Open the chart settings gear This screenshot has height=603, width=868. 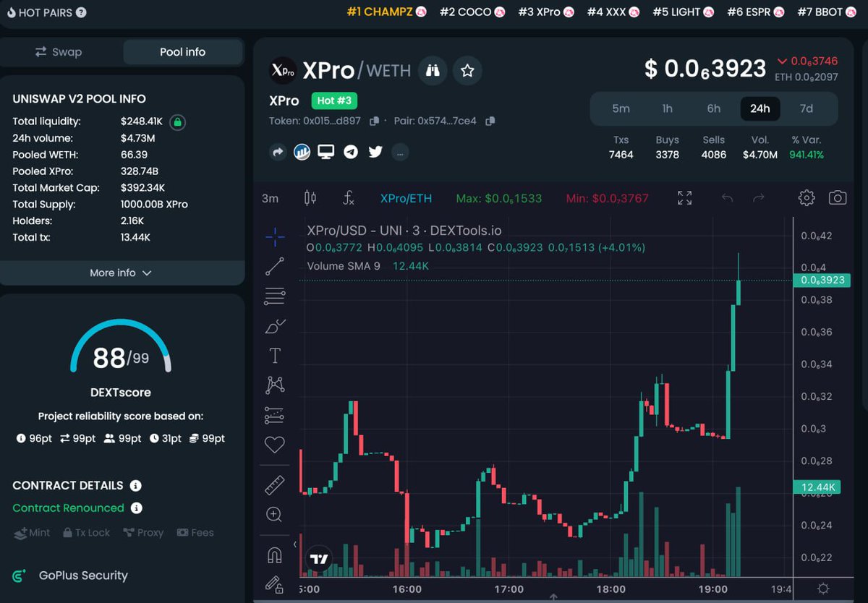pos(807,198)
